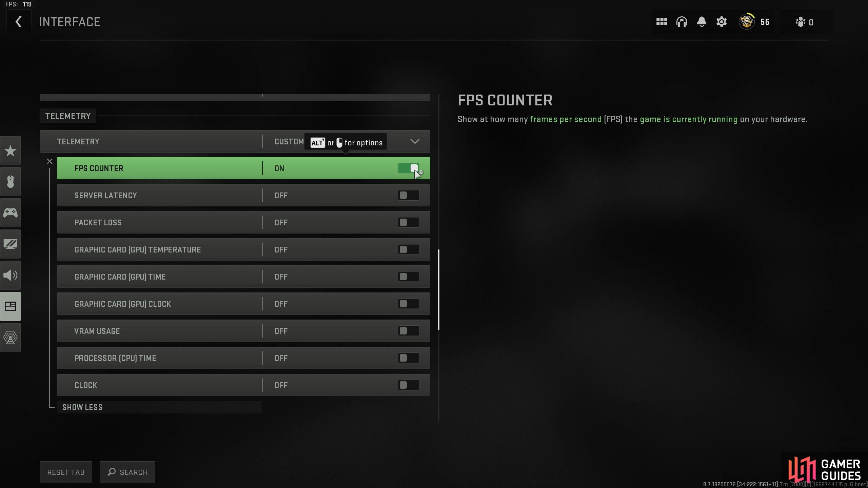Click the back arrow to exit Interface

point(18,22)
